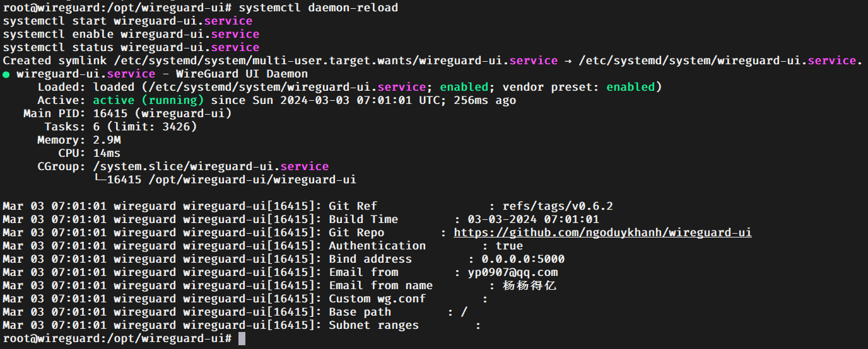Click the first green 'enabled' word in Loaded line
This screenshot has width=868, height=349.
[464, 87]
